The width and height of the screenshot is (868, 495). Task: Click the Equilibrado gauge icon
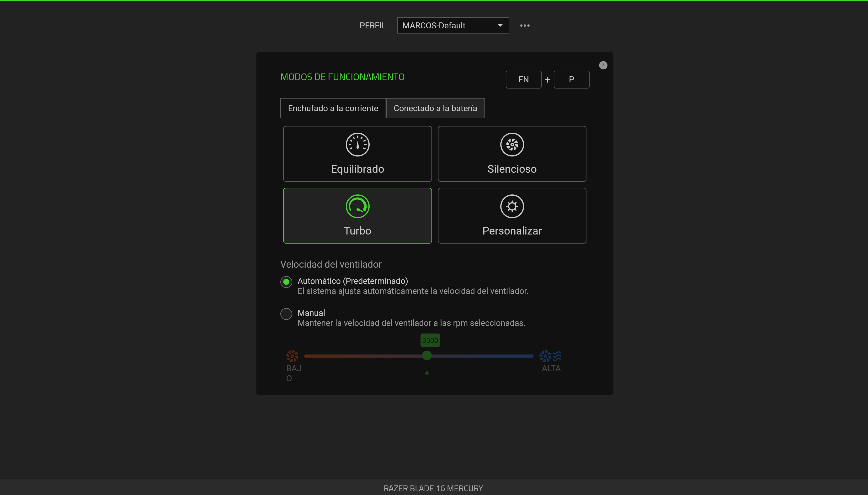[357, 145]
